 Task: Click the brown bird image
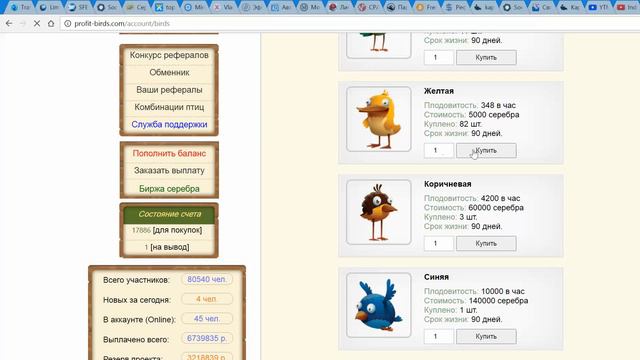379,212
